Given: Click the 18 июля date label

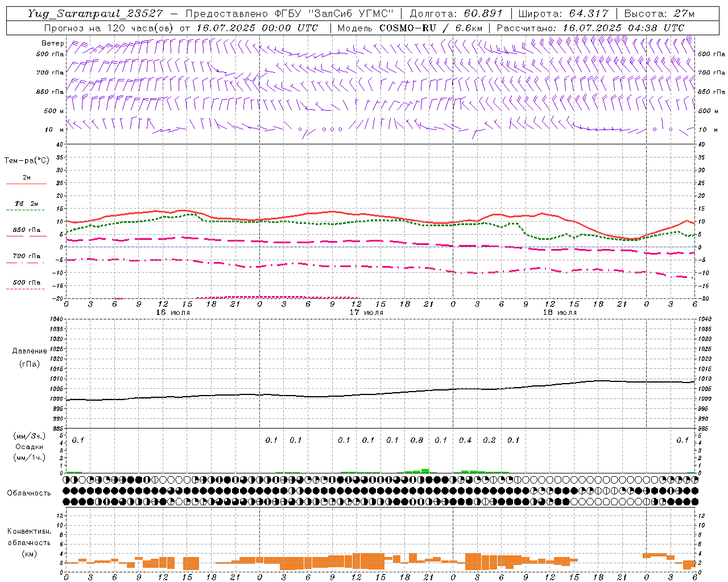Looking at the screenshot, I should (560, 312).
